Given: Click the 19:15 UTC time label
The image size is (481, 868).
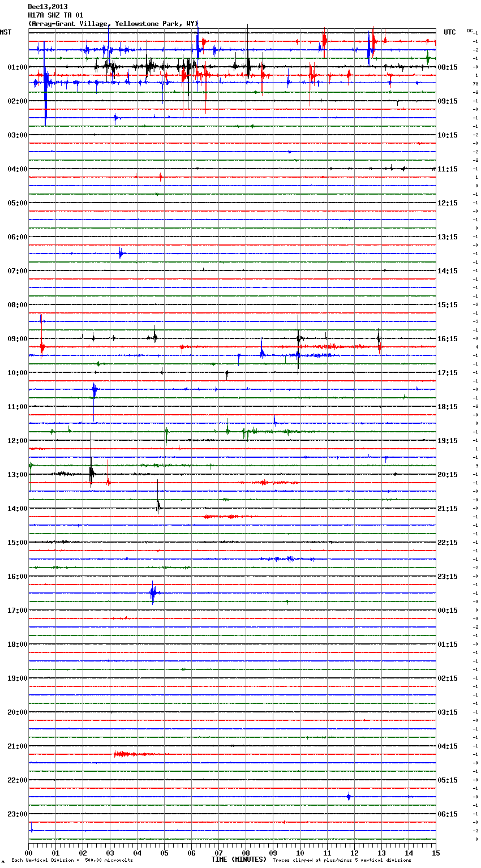Looking at the screenshot, I should [448, 441].
